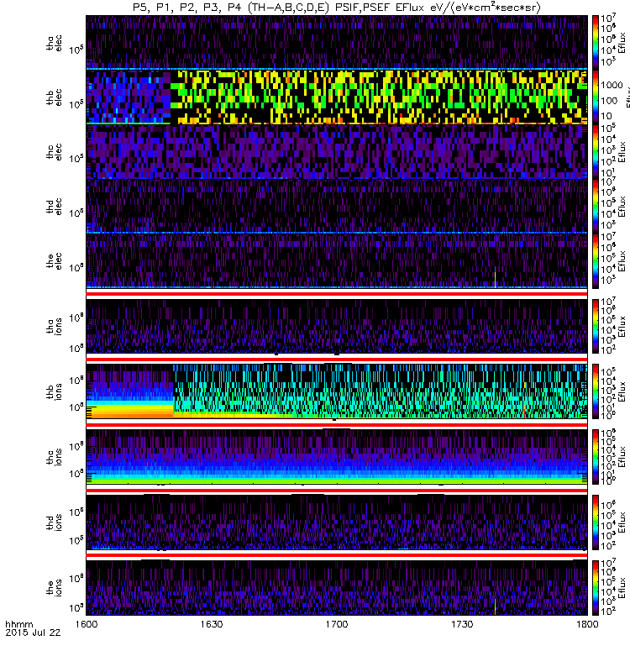Click the 1630 time axis label
Viewport: 630px width, 672px height.
point(212,623)
